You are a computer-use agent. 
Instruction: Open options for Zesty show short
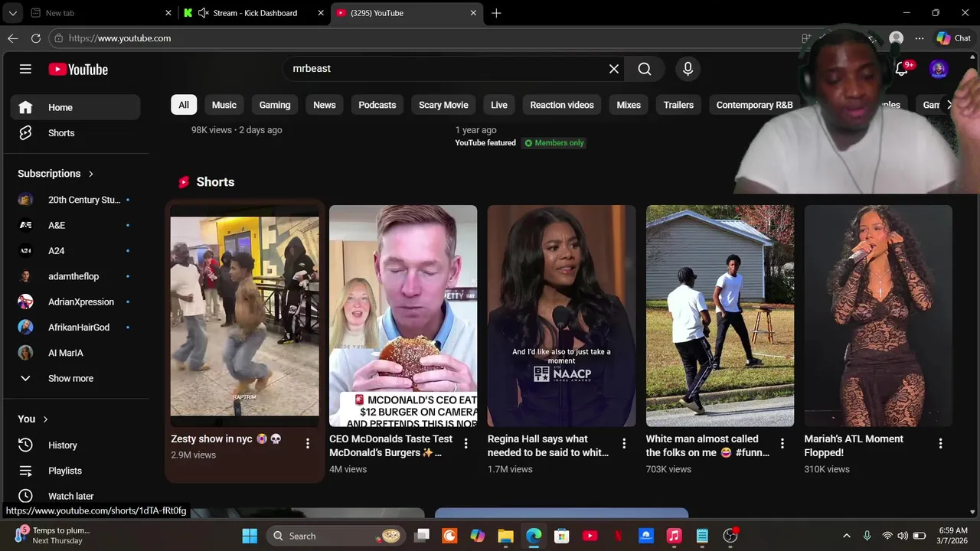(x=308, y=444)
